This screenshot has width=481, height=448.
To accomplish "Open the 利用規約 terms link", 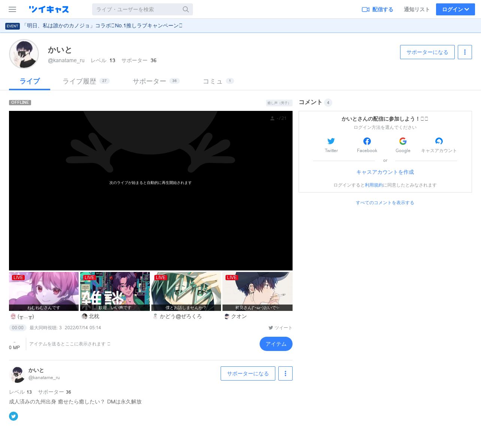I will pos(374,185).
